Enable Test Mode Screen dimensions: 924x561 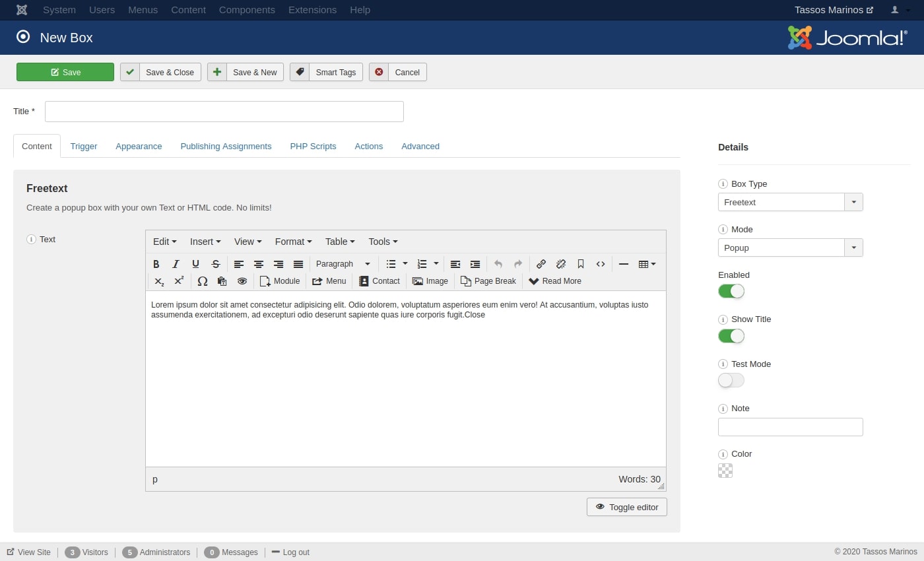pyautogui.click(x=731, y=380)
